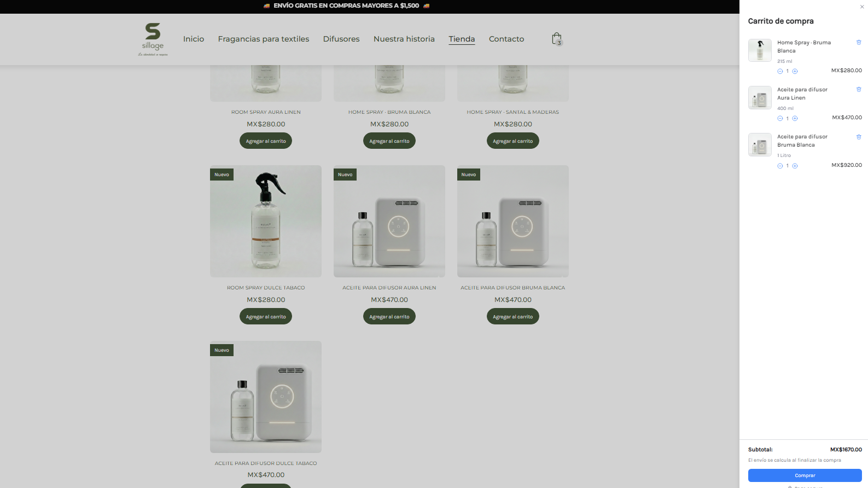868x488 pixels.
Task: Increase quantity of Home Spray Bruma Blanca
Action: point(795,71)
